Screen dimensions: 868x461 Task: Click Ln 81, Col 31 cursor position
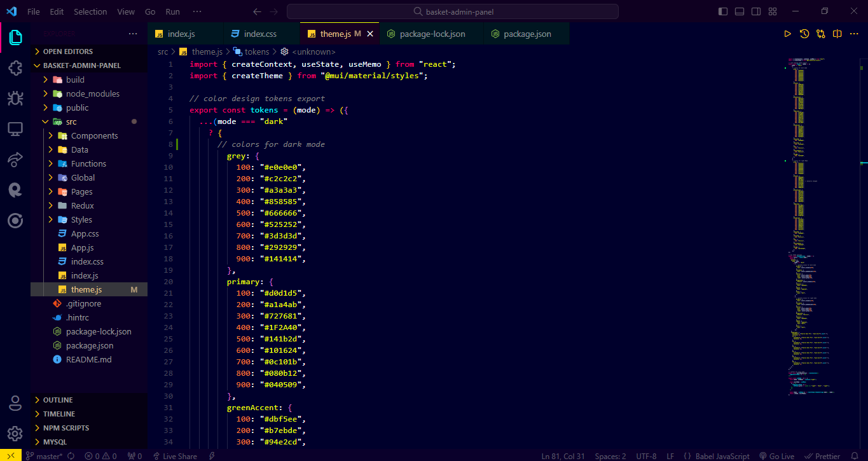point(563,456)
